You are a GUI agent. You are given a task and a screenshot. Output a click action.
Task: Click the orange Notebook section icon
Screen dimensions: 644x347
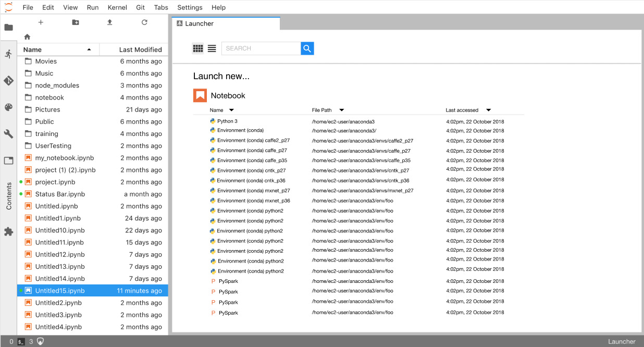pos(200,95)
